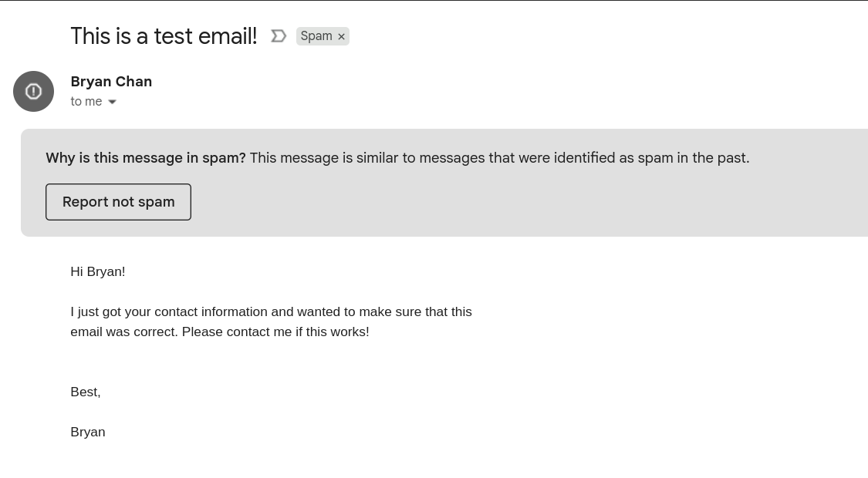The width and height of the screenshot is (868, 478).
Task: Expand message header details via the small triangle
Action: (x=112, y=101)
